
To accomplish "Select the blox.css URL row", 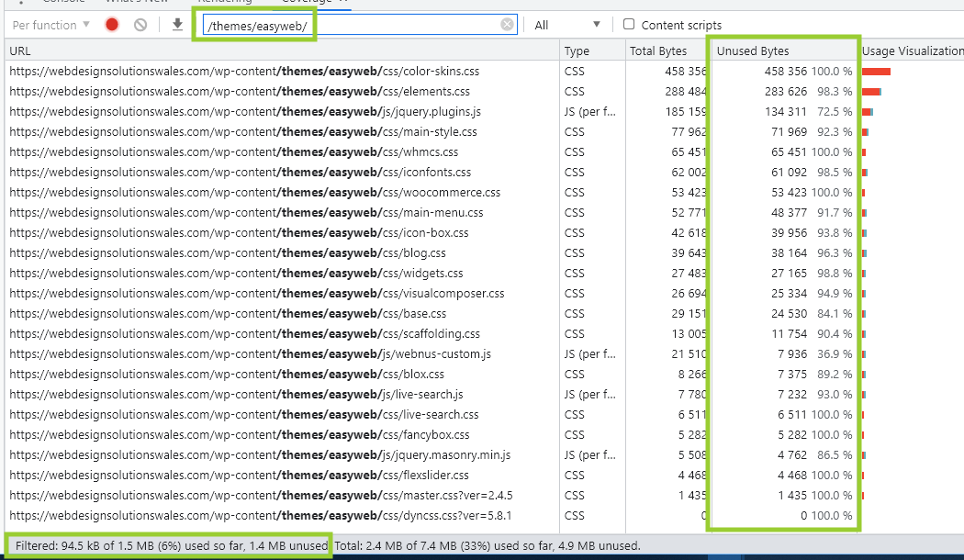I will coord(485,374).
